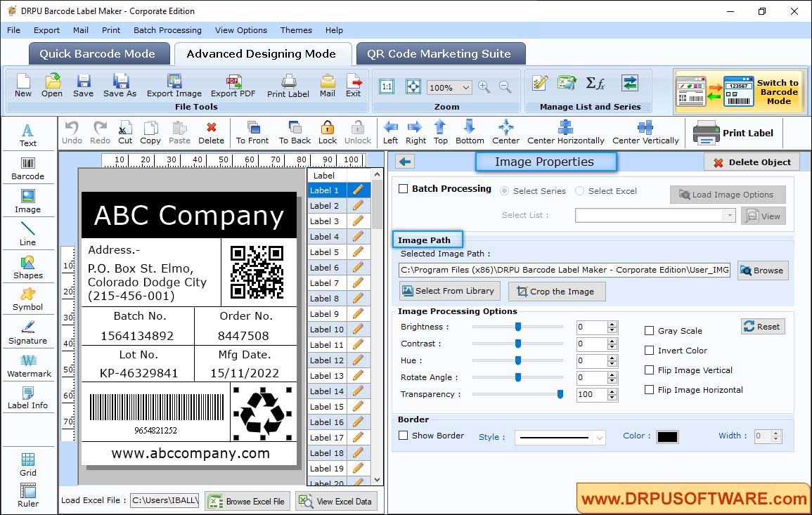Switch to Quick Barcode Mode tab

coord(98,54)
